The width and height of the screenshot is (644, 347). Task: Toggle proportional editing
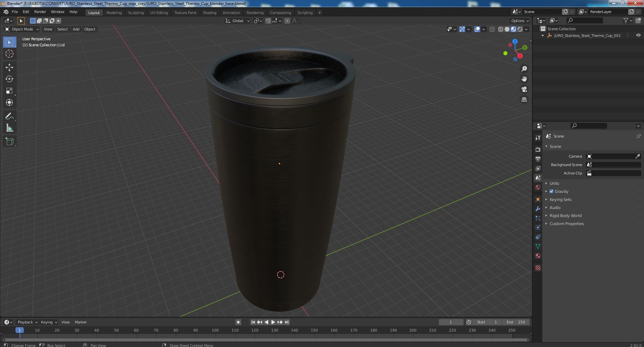click(287, 21)
